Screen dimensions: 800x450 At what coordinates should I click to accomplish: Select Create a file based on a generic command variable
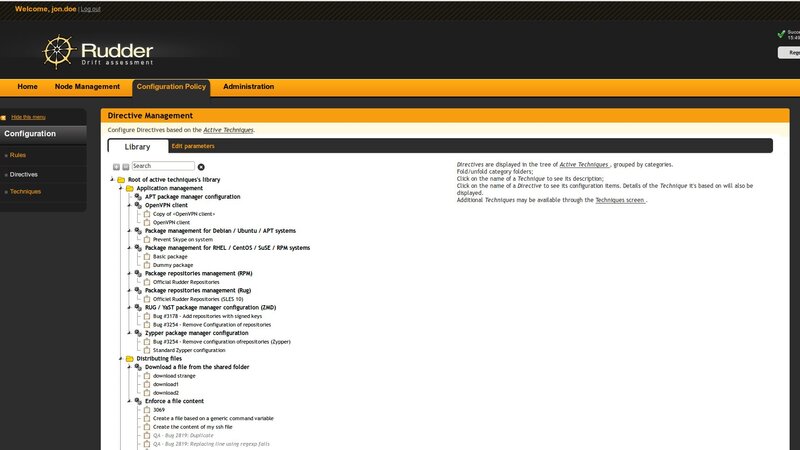pyautogui.click(x=213, y=418)
